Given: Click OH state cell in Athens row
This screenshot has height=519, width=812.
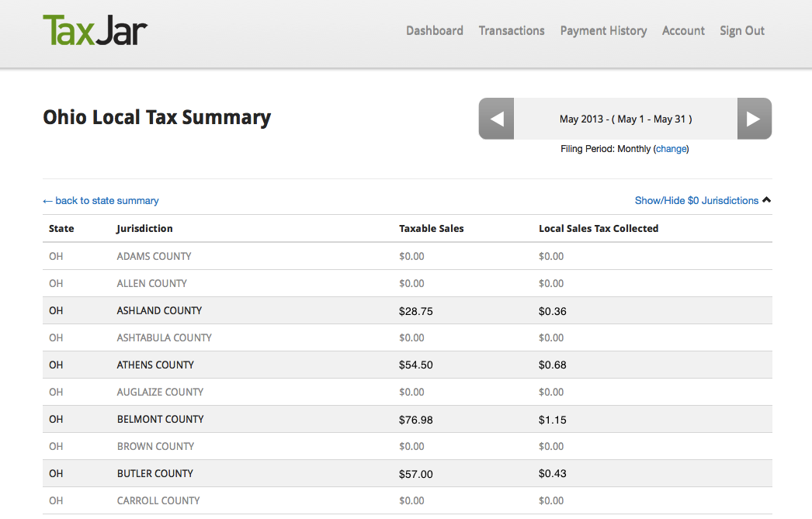Looking at the screenshot, I should coord(56,365).
